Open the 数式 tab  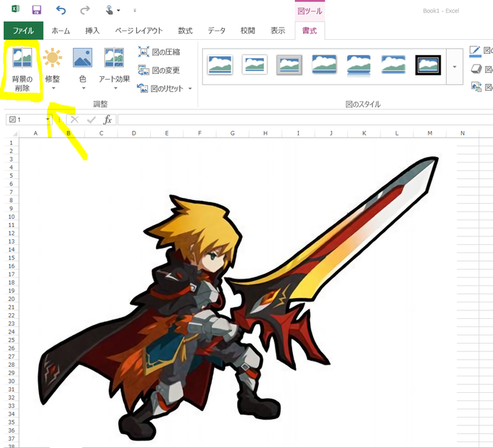click(185, 30)
